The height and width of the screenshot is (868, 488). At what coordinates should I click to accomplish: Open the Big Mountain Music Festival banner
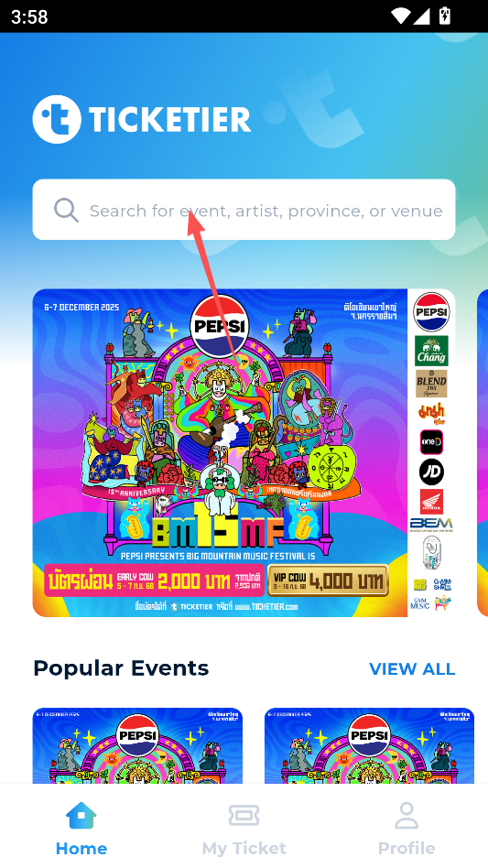click(244, 453)
